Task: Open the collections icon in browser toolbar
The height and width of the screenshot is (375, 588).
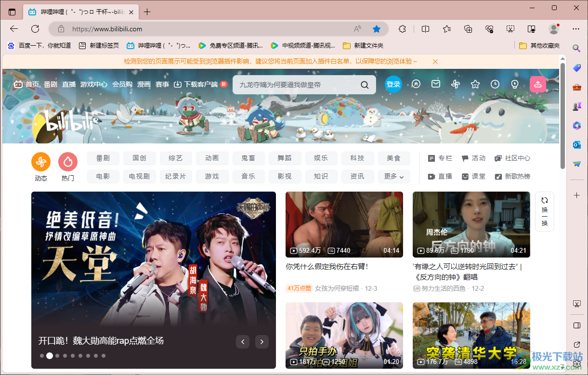Action: 468,29
